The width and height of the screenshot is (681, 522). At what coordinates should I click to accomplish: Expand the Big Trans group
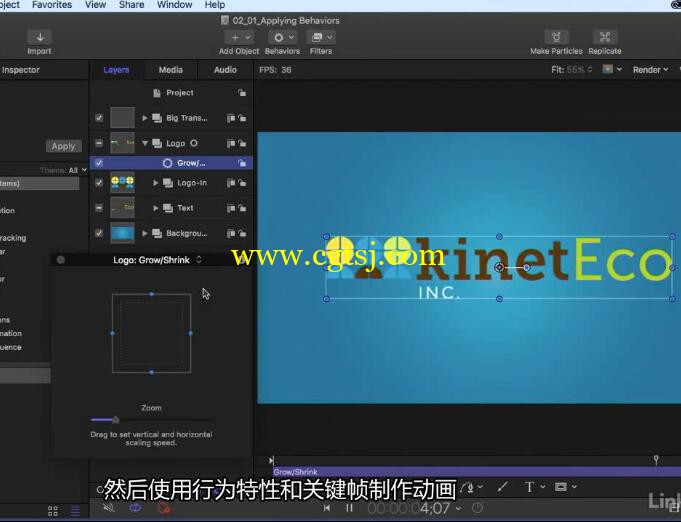pos(145,118)
